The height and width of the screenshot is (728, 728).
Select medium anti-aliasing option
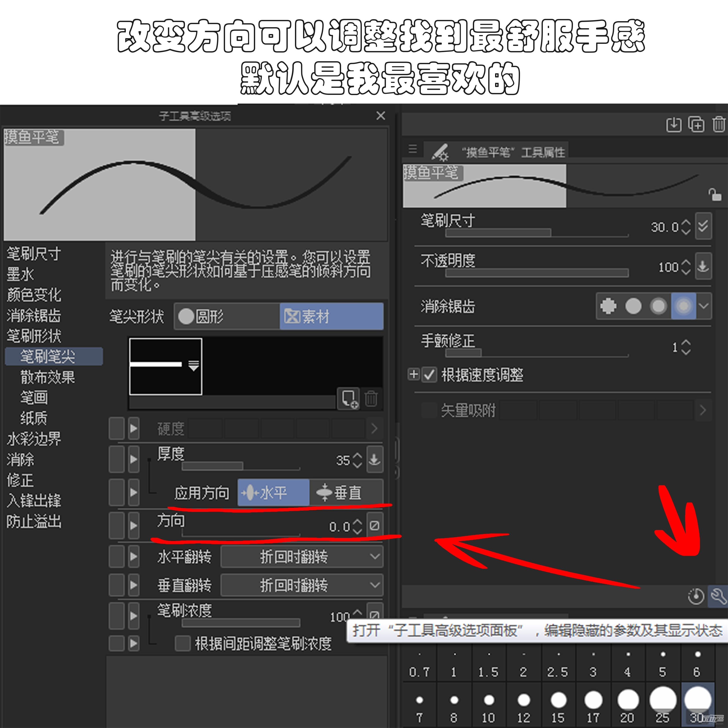[x=658, y=306]
